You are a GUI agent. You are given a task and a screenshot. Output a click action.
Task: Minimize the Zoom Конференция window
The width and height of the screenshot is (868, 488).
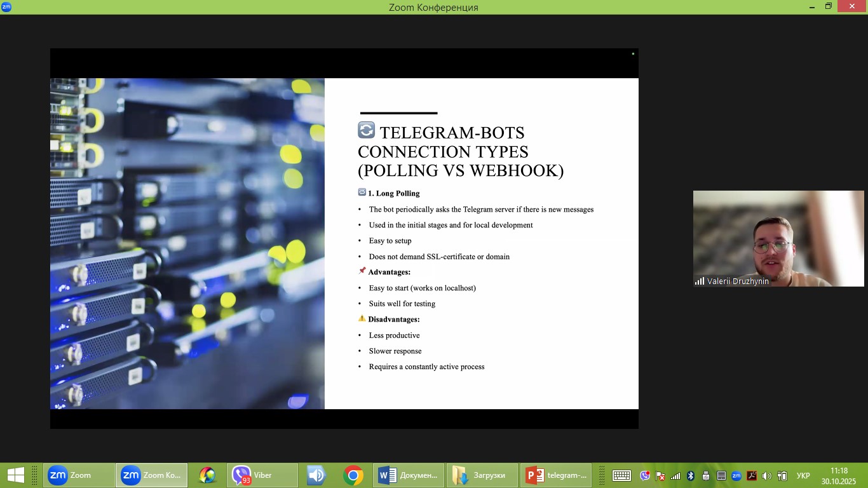pyautogui.click(x=812, y=7)
